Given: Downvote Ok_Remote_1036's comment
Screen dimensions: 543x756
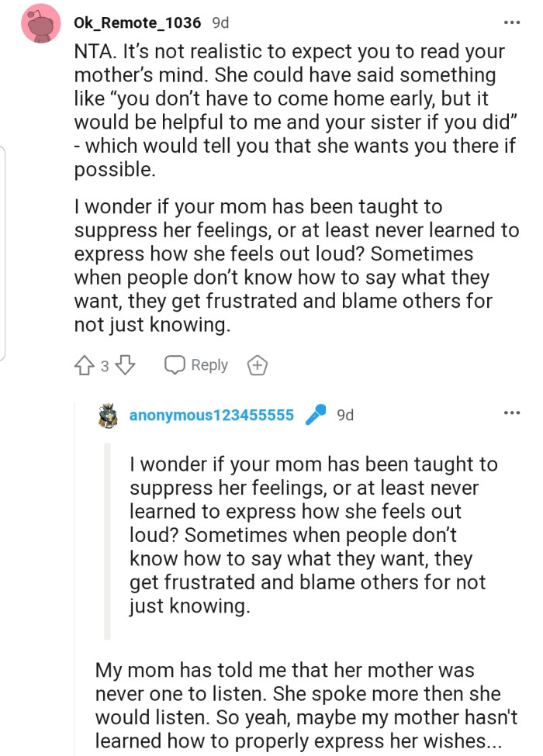Looking at the screenshot, I should [125, 365].
